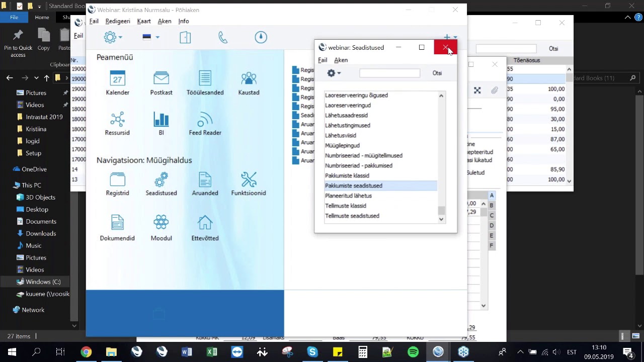Open the Moodul selector icon

[x=161, y=228]
